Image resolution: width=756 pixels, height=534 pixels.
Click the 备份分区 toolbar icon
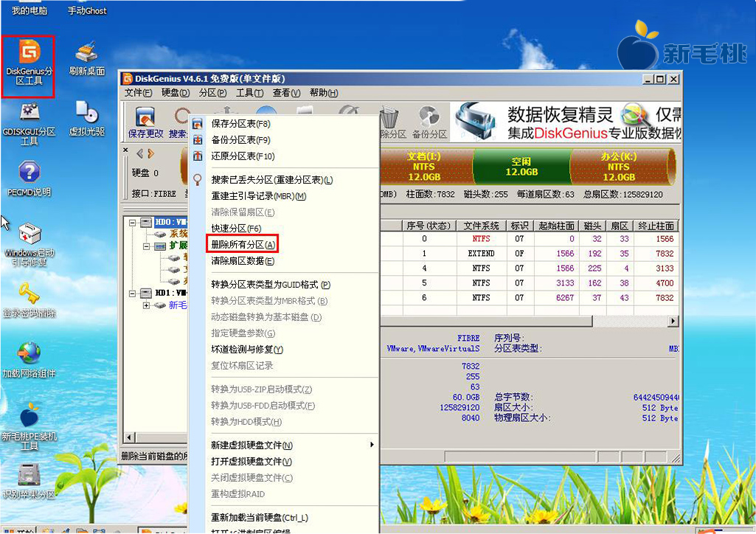tap(429, 122)
